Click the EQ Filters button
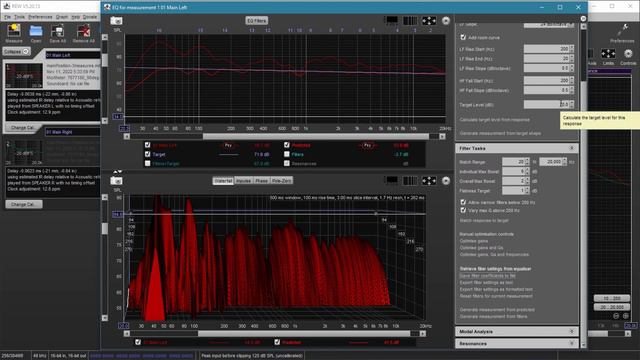This screenshot has height=360, width=640. pos(256,20)
